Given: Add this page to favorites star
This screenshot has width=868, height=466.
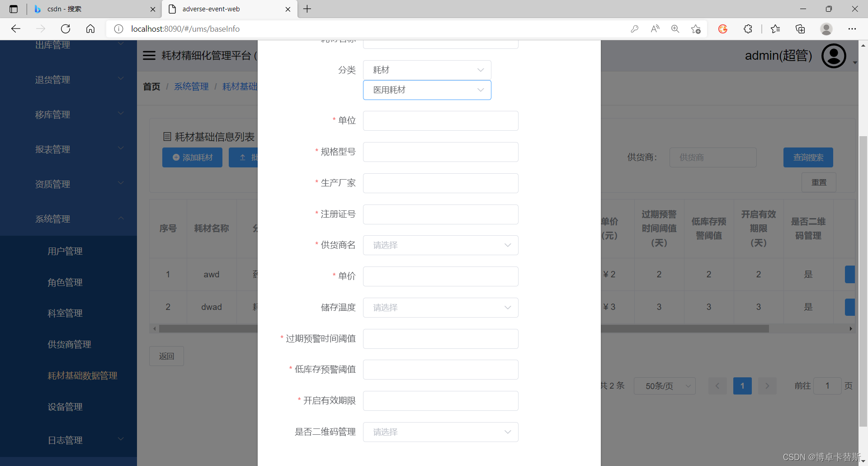Looking at the screenshot, I should 696,29.
